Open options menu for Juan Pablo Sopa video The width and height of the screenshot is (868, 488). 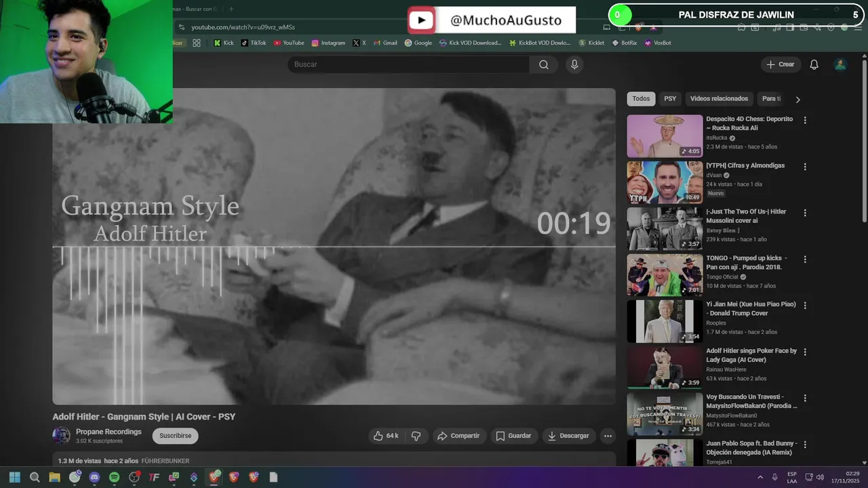(805, 445)
